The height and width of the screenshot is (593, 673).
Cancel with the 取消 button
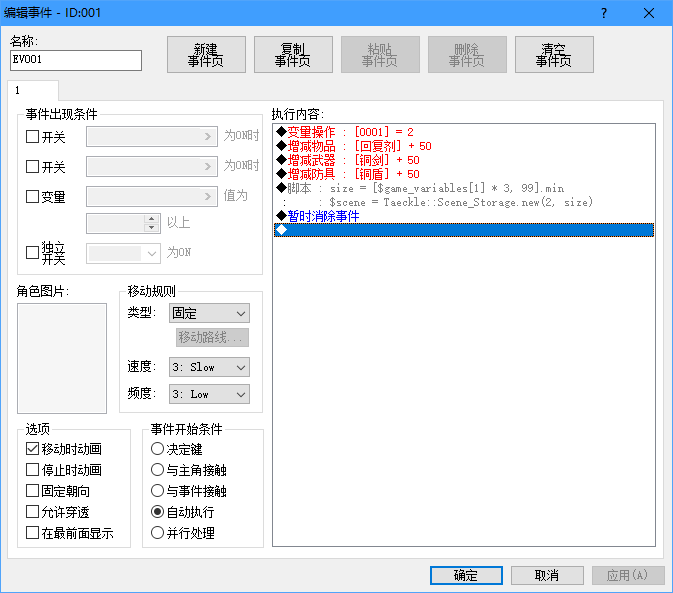coord(547,575)
